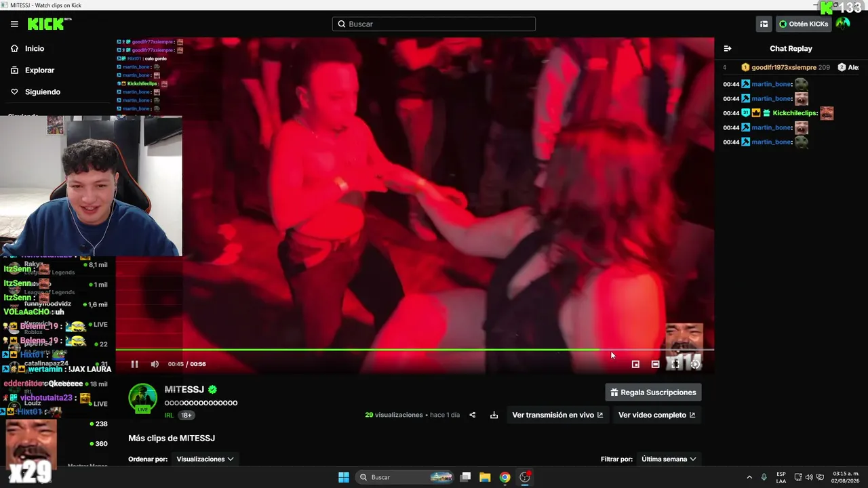Open Explorar in the sidebar

39,70
